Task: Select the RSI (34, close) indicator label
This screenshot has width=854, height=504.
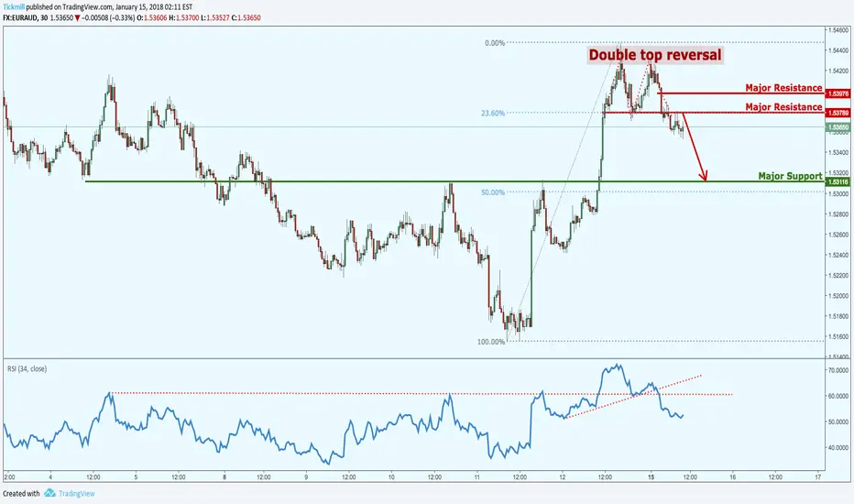Action: click(x=27, y=369)
